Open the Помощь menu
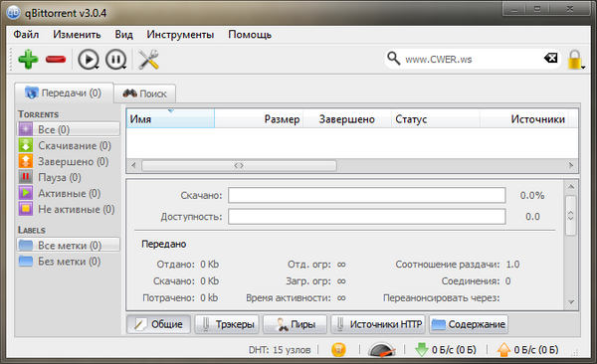This screenshot has width=597, height=364. (250, 35)
